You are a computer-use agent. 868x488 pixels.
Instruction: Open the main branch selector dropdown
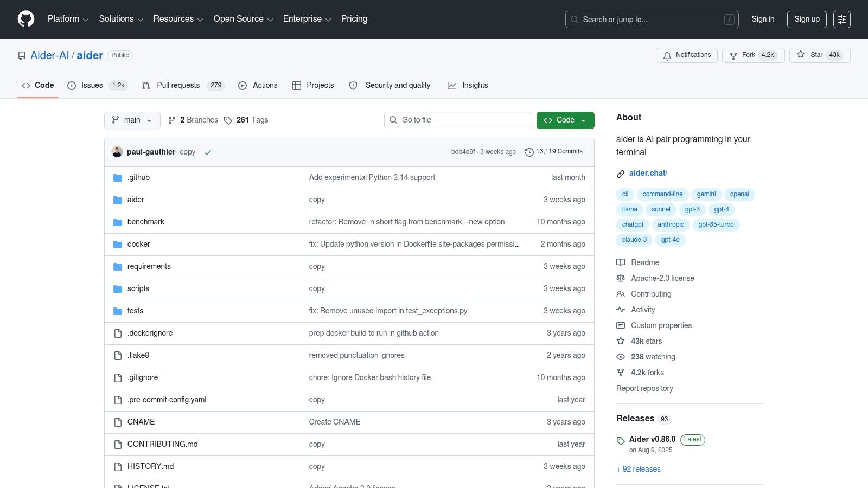pos(132,120)
